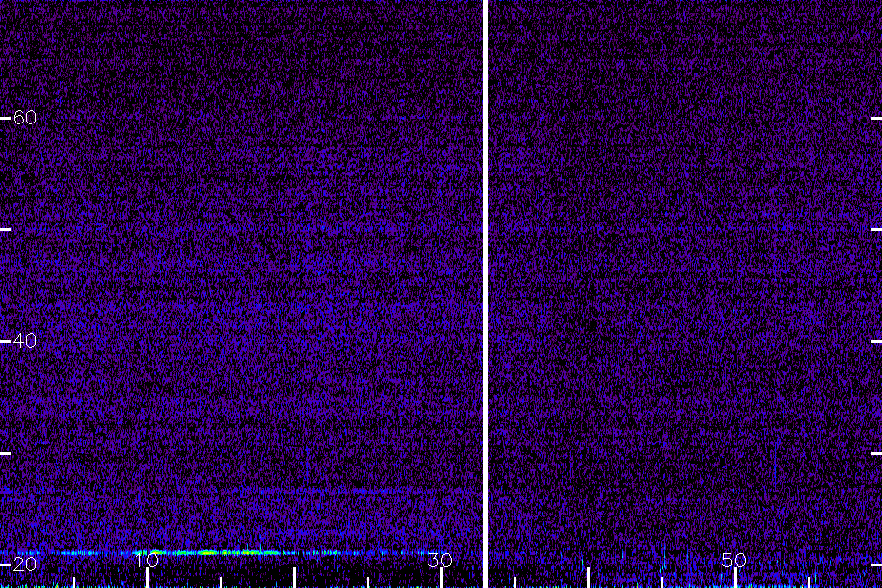Image resolution: width=882 pixels, height=588 pixels.
Task: Select the white vertical time marker line
Action: point(485,294)
